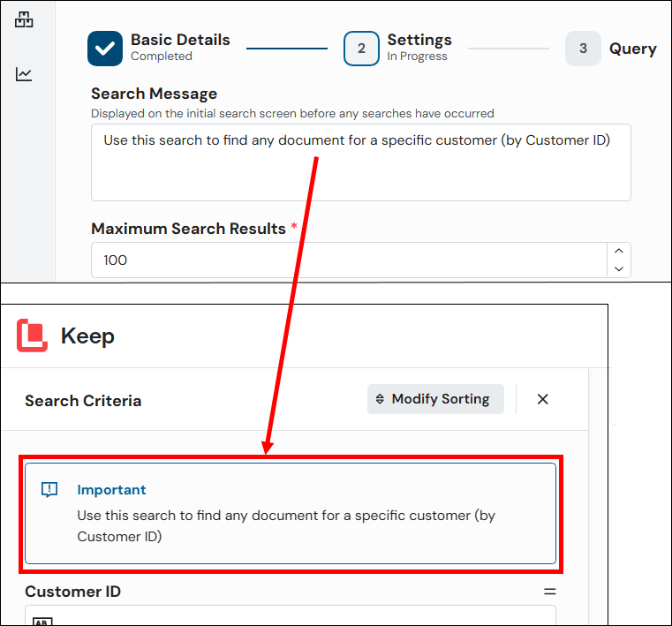Click the Basic Details completed checkmark step
672x626 pixels.
pyautogui.click(x=105, y=49)
